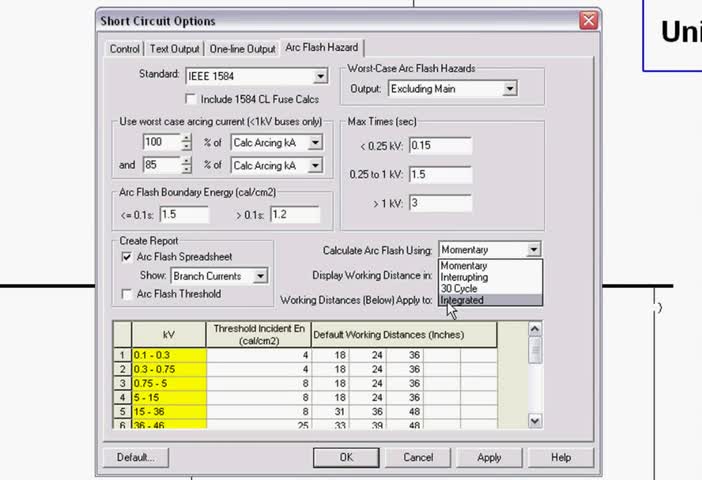
Task: Confirm with the OK button
Action: click(346, 457)
